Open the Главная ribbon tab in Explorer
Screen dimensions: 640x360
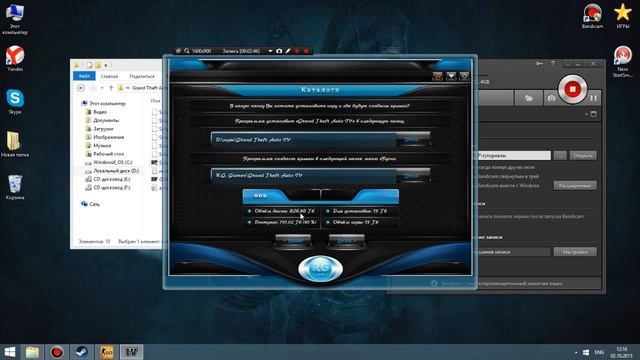109,76
